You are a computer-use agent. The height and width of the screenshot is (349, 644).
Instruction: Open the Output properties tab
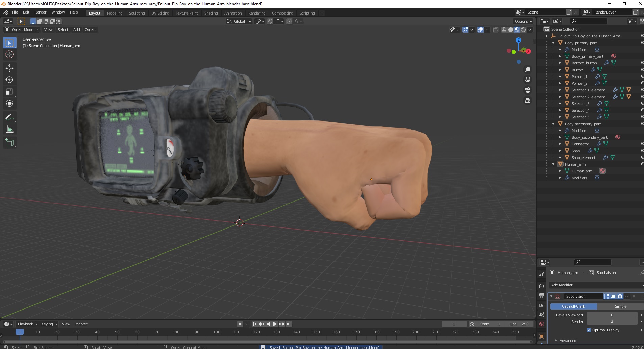point(542,295)
